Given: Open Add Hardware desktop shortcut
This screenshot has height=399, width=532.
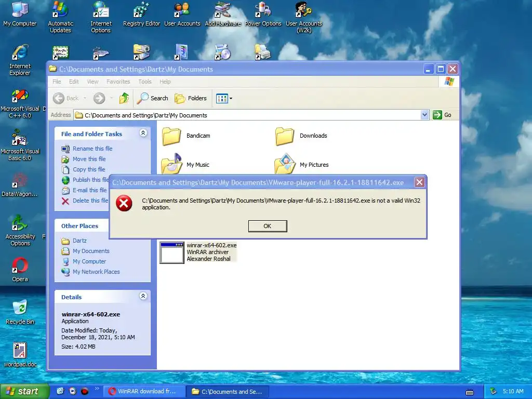Looking at the screenshot, I should pyautogui.click(x=222, y=14).
